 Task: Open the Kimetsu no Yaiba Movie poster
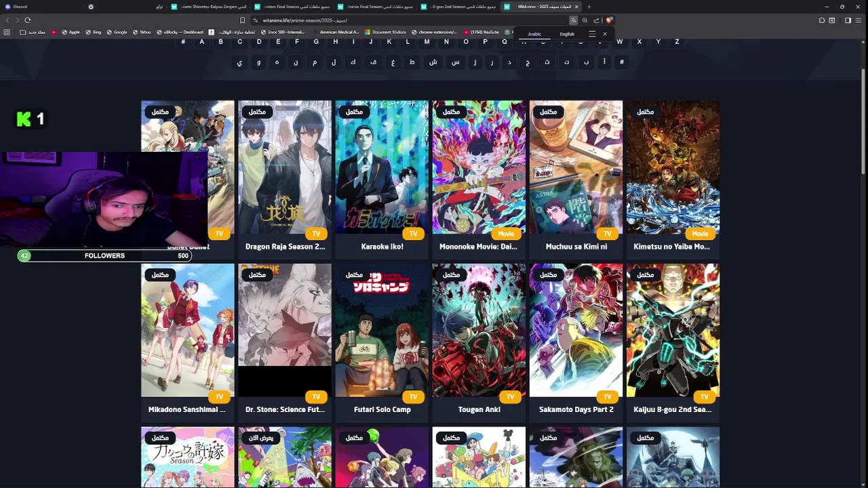pyautogui.click(x=673, y=167)
